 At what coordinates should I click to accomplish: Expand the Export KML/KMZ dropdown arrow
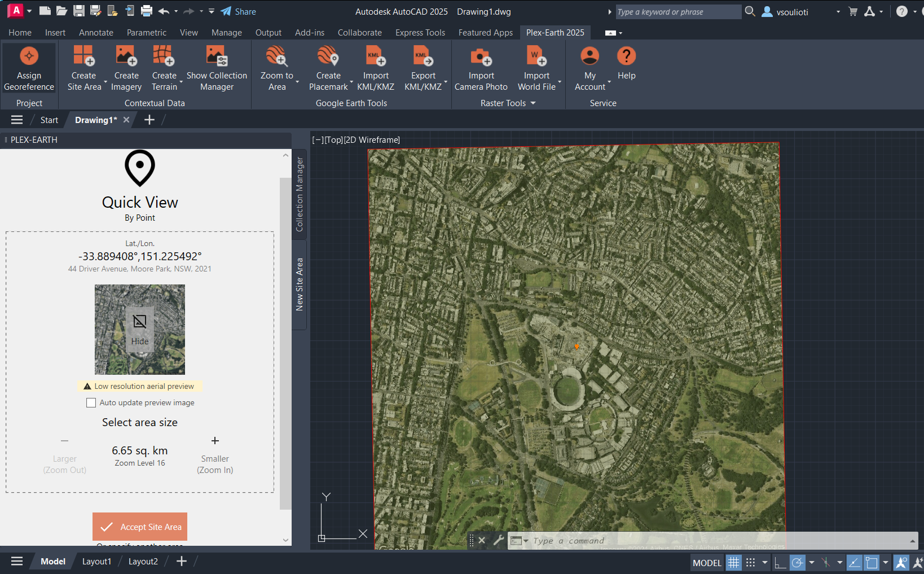(446, 82)
